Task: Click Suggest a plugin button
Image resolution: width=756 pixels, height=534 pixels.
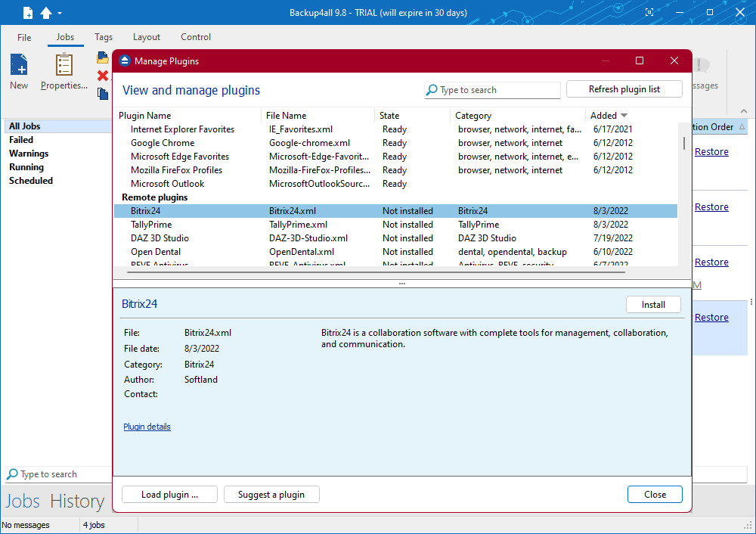Action: (x=271, y=495)
